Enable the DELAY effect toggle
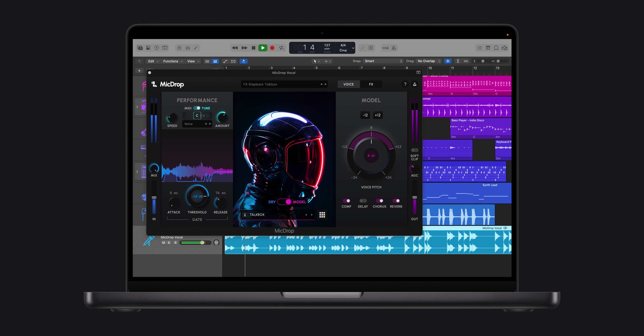This screenshot has height=336, width=644. coord(363,201)
